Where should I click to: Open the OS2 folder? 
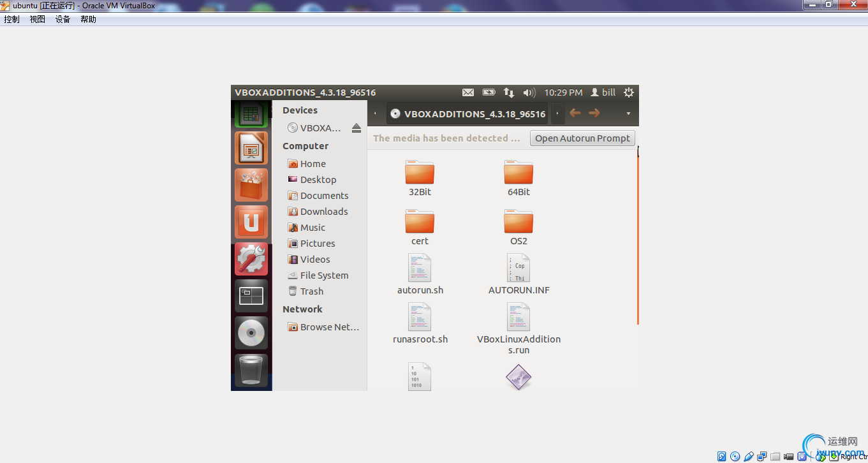point(519,228)
